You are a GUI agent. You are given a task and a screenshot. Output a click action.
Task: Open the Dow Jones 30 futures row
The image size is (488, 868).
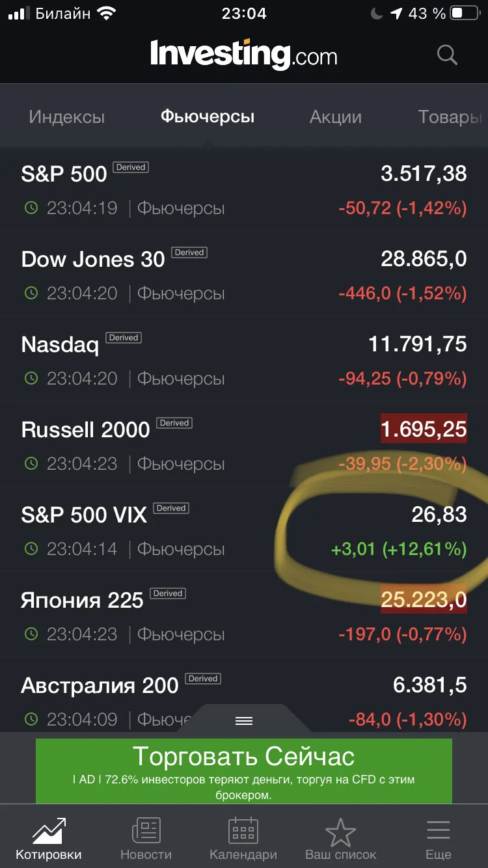coord(244,274)
